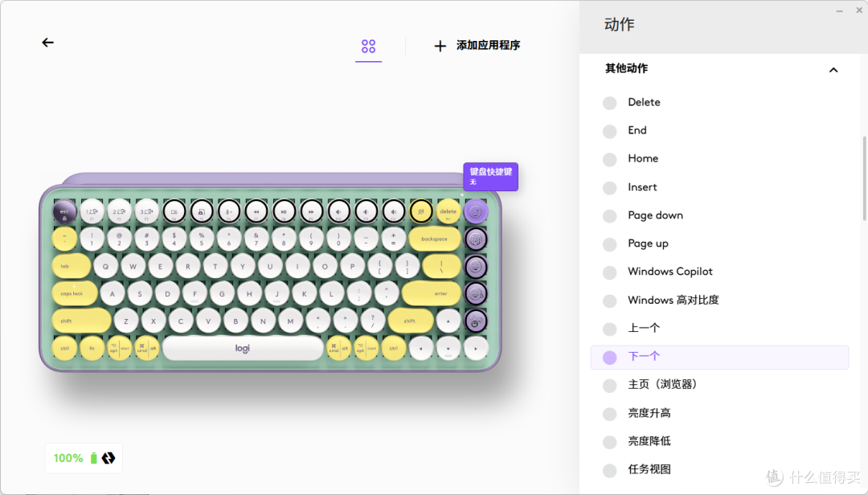
Task: Click the selected purple emoji key, top-right
Action: click(x=476, y=211)
